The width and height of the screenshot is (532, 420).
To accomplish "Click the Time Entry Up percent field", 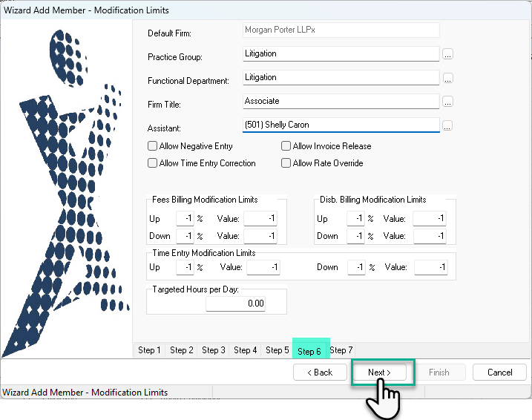I will [x=185, y=267].
